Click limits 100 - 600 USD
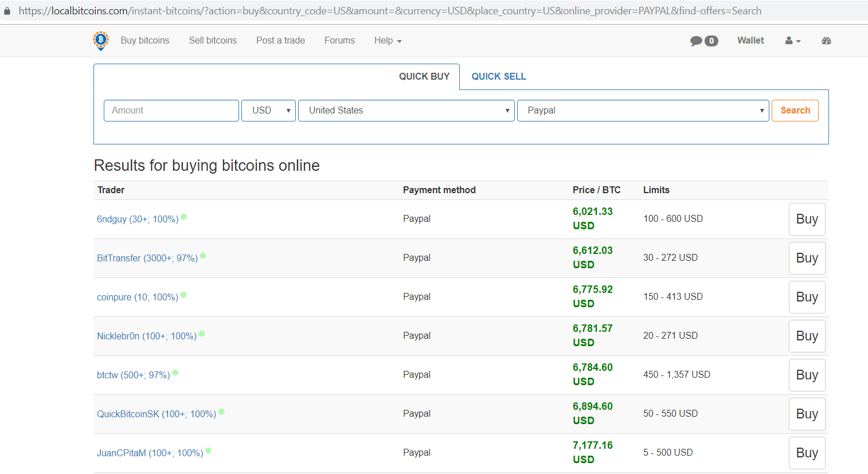Viewport: 868px width, 474px height. coord(673,219)
